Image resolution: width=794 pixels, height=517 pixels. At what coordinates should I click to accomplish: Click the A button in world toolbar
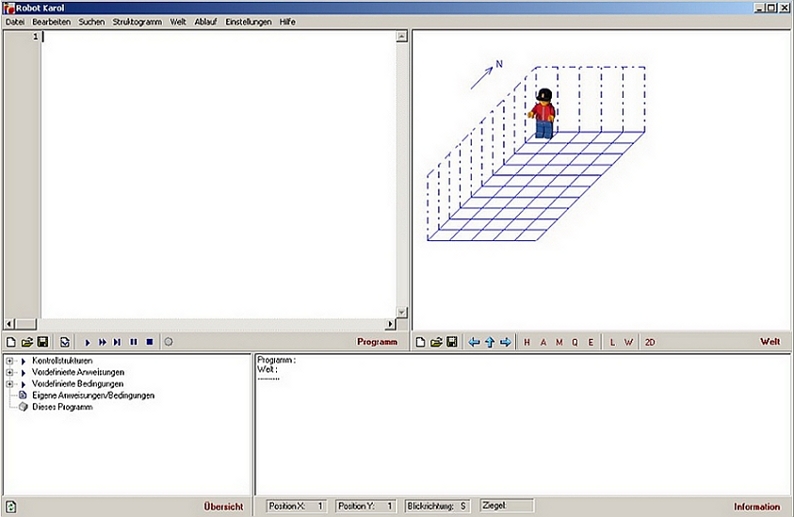[x=543, y=342]
